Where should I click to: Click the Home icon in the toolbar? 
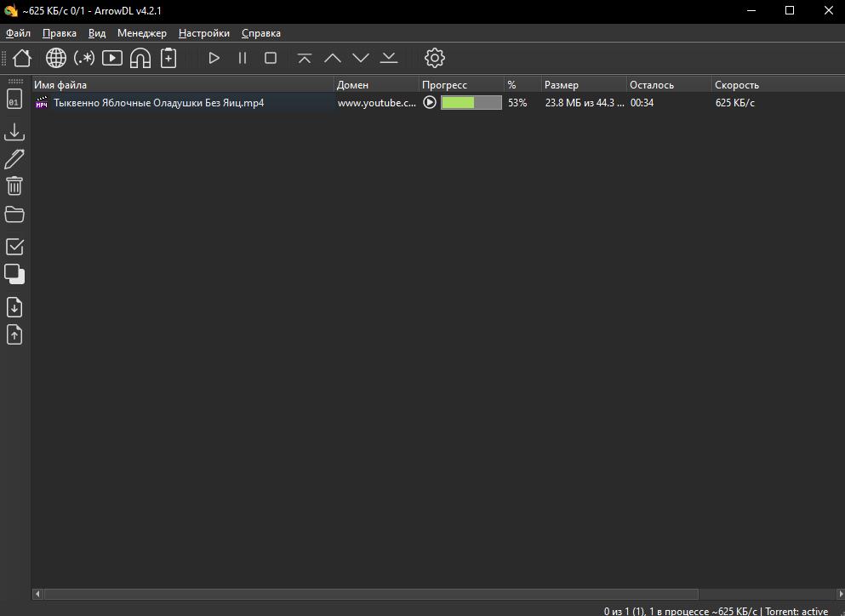[x=22, y=58]
